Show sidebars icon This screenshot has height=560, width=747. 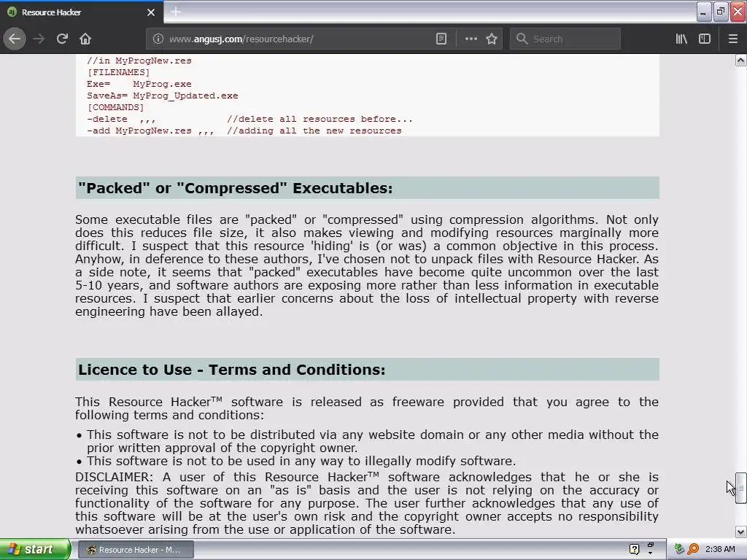coord(705,39)
